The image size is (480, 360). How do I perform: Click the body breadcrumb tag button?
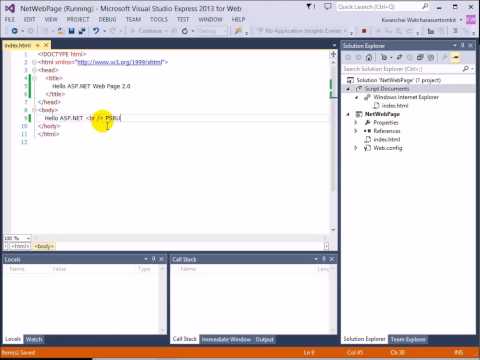(x=44, y=246)
